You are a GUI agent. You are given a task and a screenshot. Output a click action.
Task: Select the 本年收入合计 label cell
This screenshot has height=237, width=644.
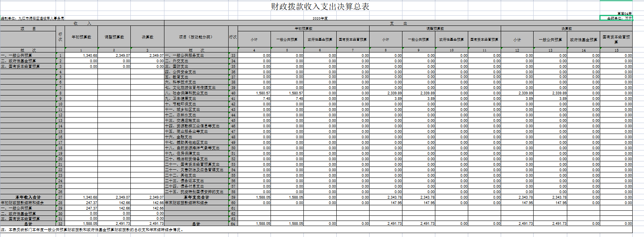tap(28, 197)
